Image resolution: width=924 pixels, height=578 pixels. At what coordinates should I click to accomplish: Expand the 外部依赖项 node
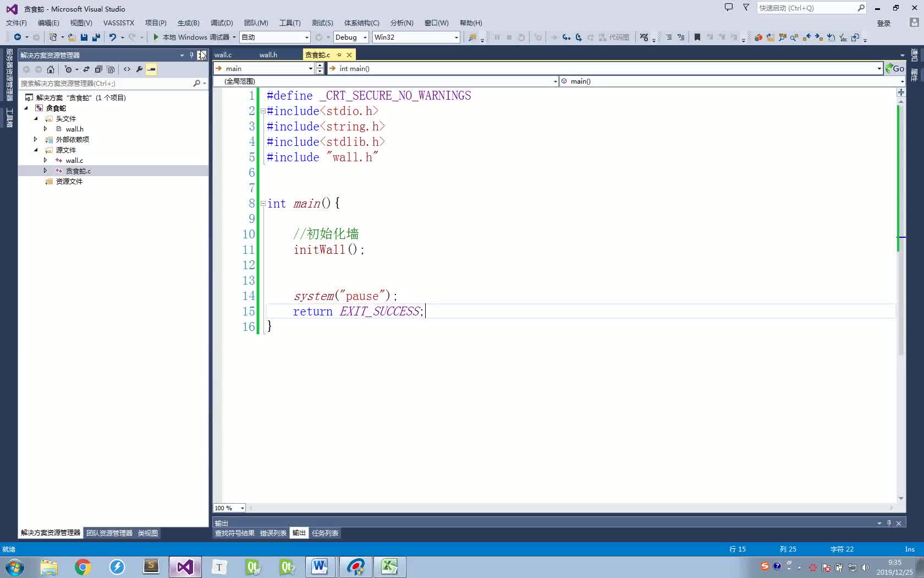coord(36,139)
